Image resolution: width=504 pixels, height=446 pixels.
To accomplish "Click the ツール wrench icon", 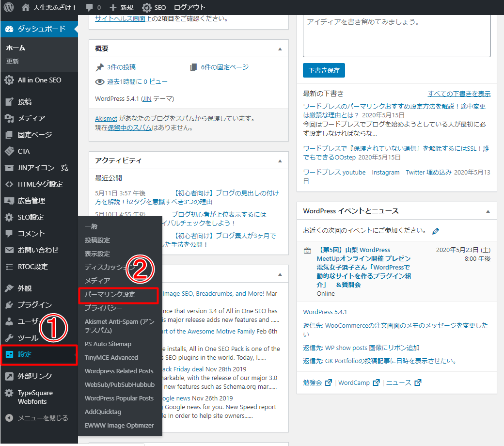I will (x=9, y=337).
